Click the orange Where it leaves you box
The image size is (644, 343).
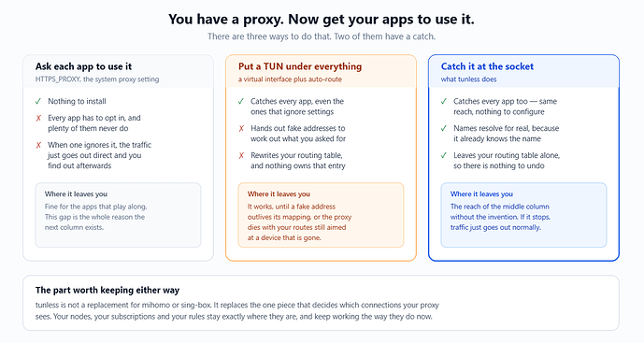click(321, 215)
